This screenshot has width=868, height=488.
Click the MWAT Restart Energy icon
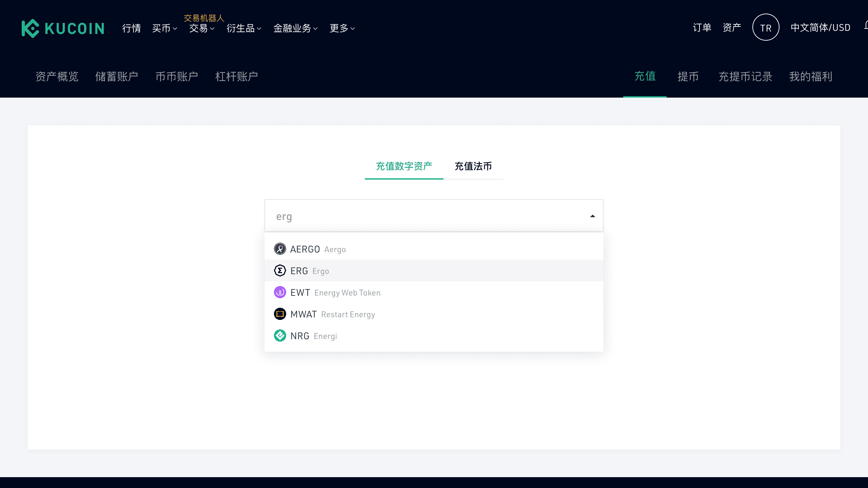280,313
